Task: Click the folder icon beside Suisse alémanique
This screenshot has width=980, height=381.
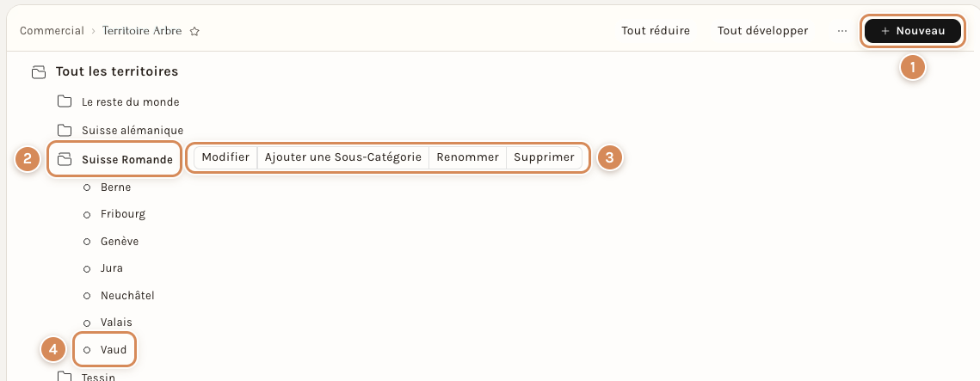Action: (x=65, y=130)
